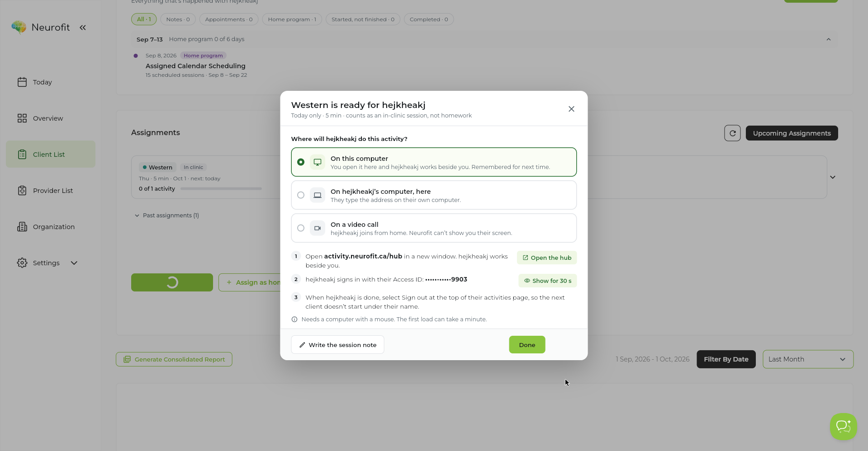Click the loading green button
Image resolution: width=868 pixels, height=451 pixels.
(172, 282)
